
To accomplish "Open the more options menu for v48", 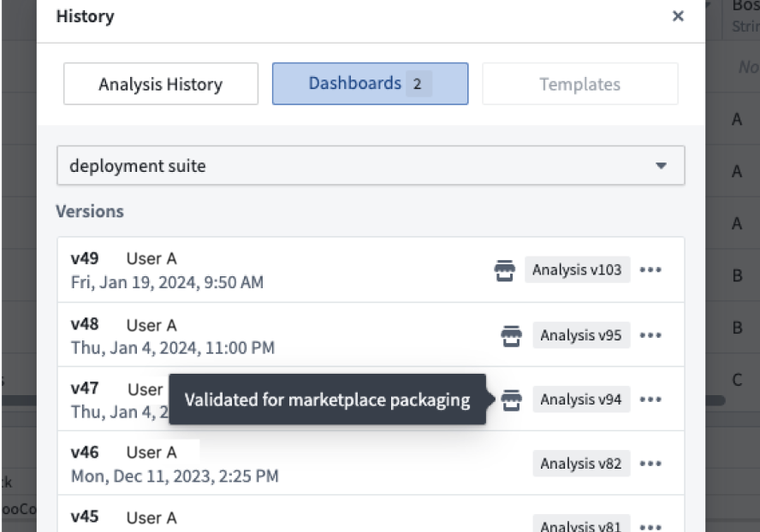I will [650, 335].
